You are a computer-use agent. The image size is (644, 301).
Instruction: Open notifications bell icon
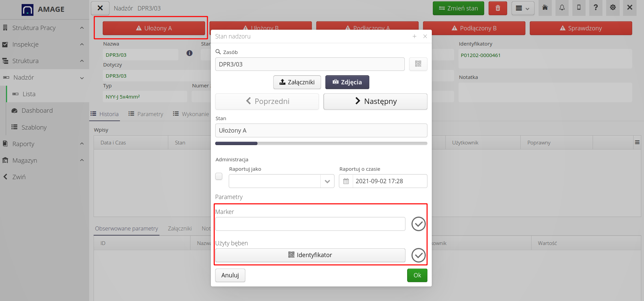click(562, 8)
